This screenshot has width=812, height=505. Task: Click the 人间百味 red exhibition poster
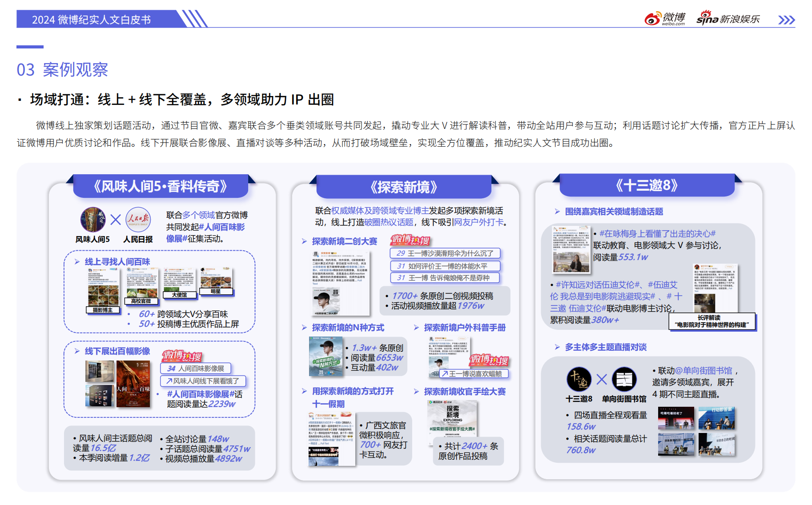pyautogui.click(x=133, y=384)
